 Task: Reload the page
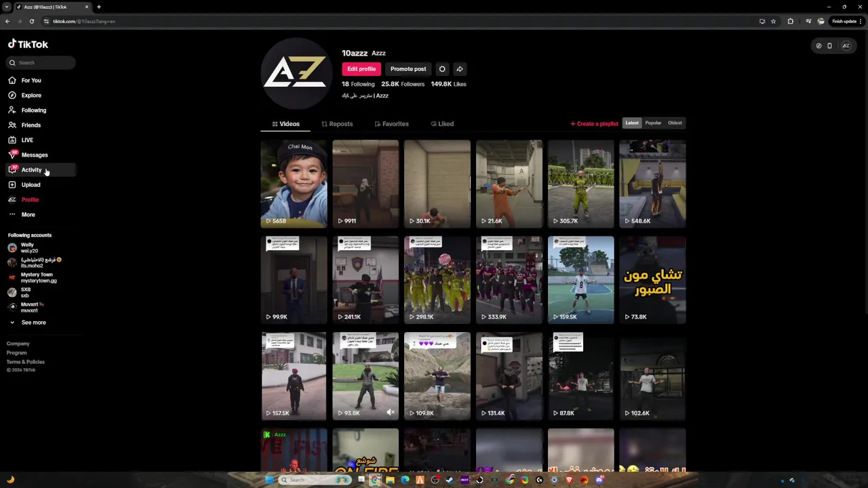click(31, 21)
